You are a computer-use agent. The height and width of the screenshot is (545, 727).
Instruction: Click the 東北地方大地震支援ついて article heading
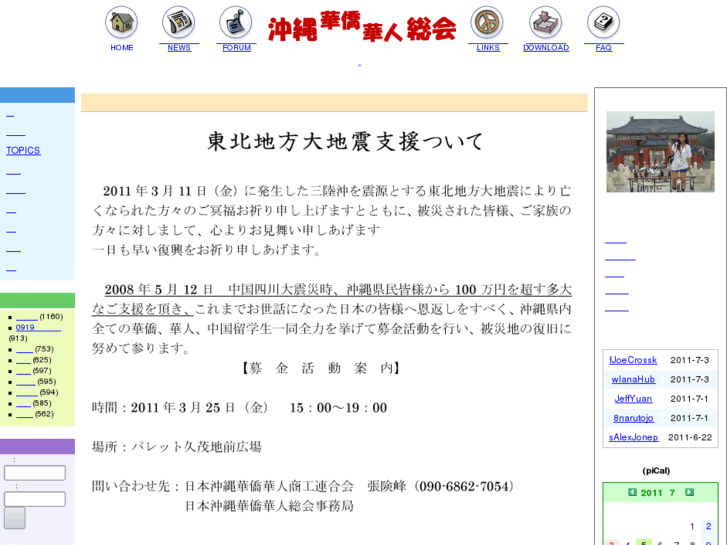tap(345, 141)
